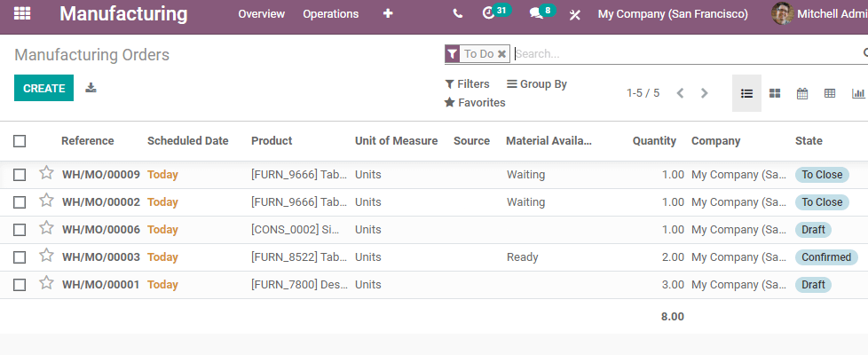Star order WH/MO/00009 as favorite
The width and height of the screenshot is (868, 355).
pos(46,173)
